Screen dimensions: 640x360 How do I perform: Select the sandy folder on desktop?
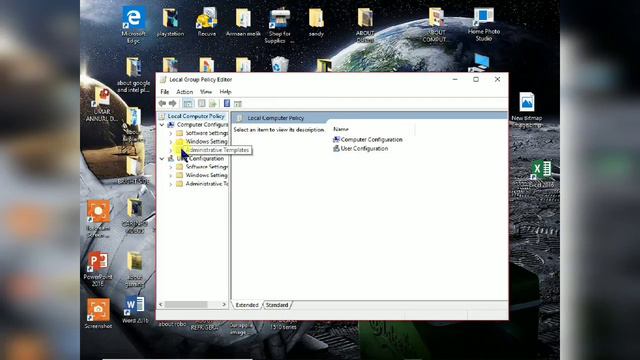(x=316, y=22)
